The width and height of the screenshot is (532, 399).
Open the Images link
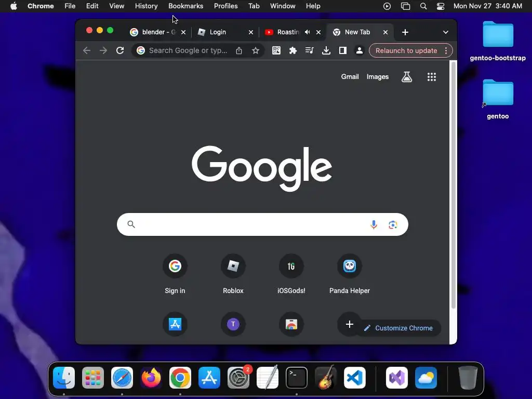tap(377, 77)
